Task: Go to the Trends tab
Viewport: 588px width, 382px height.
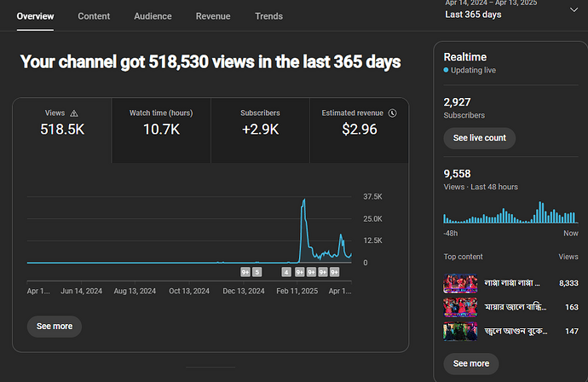Action: click(x=269, y=16)
